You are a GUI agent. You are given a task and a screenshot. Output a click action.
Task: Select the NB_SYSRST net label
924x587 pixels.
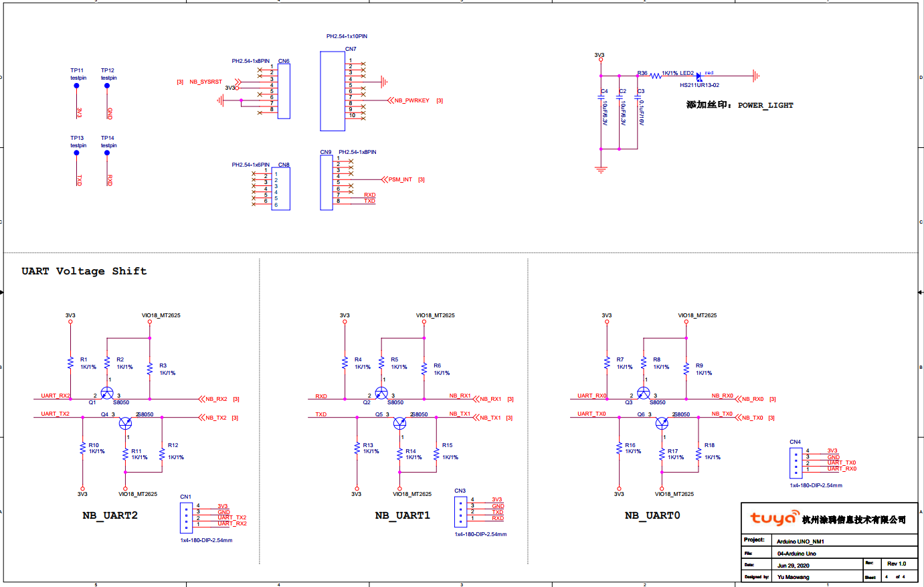coord(205,82)
